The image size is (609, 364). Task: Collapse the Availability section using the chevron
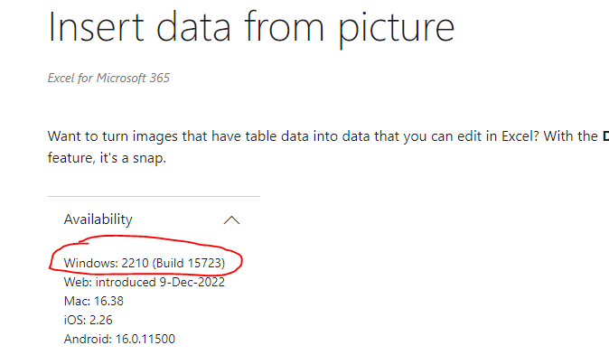coord(231,220)
